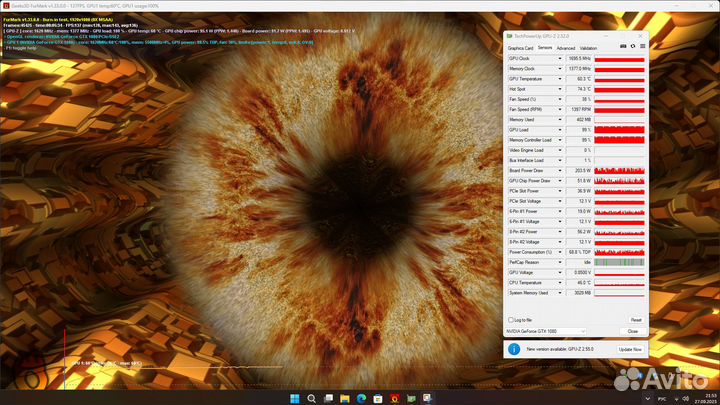The image size is (720, 405).
Task: Open the GPU Temperature sensor dropdown
Action: [560, 79]
